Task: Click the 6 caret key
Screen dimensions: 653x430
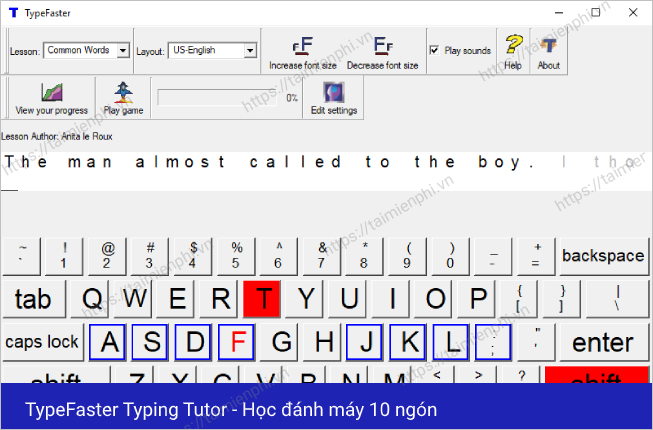Action: coord(278,256)
